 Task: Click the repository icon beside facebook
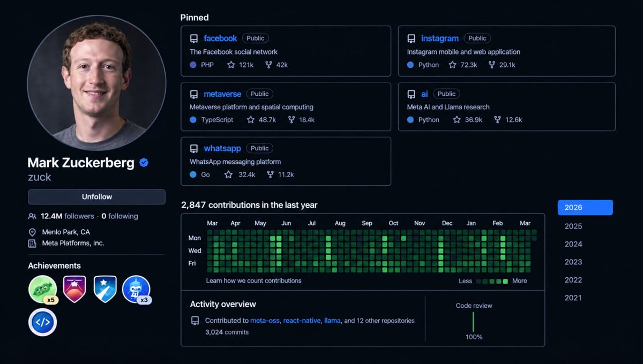tap(194, 39)
